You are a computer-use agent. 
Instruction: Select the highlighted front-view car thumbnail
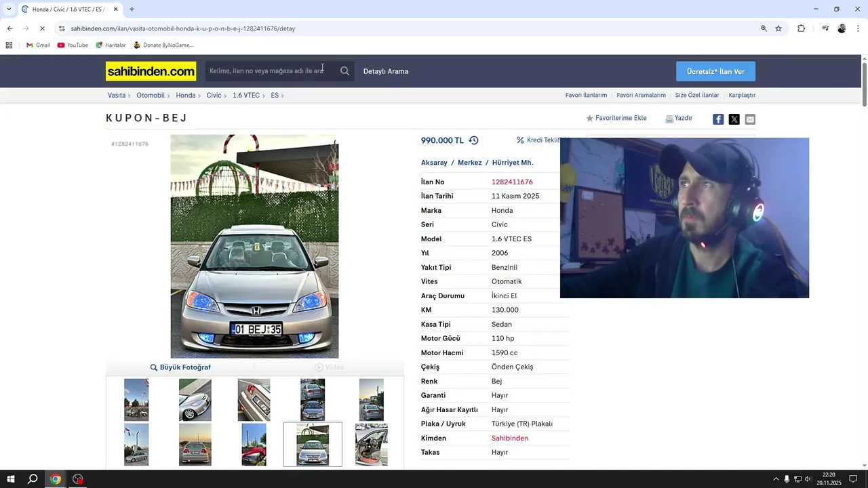coord(313,445)
